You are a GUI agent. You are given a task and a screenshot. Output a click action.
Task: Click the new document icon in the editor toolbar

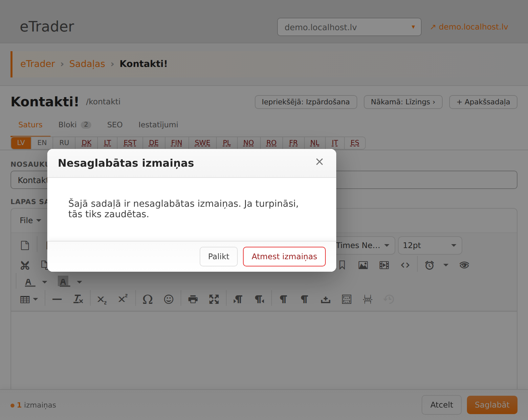(25, 245)
